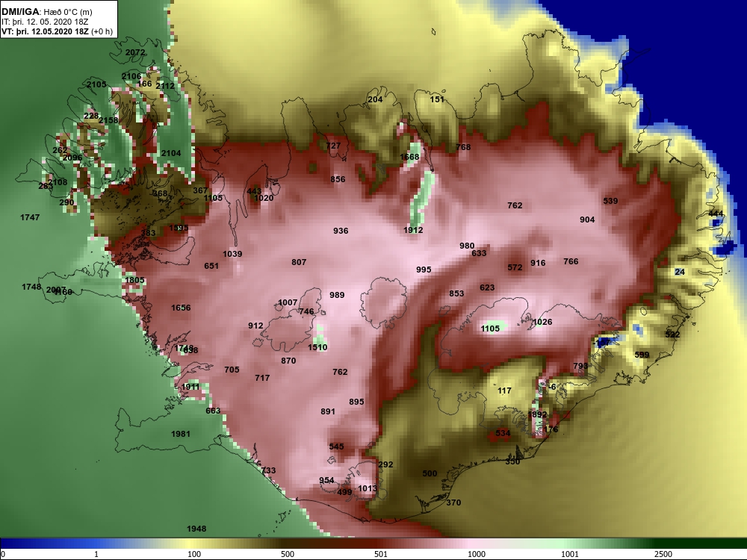Select the legend label '2500'
747x560 pixels.
pos(663,554)
